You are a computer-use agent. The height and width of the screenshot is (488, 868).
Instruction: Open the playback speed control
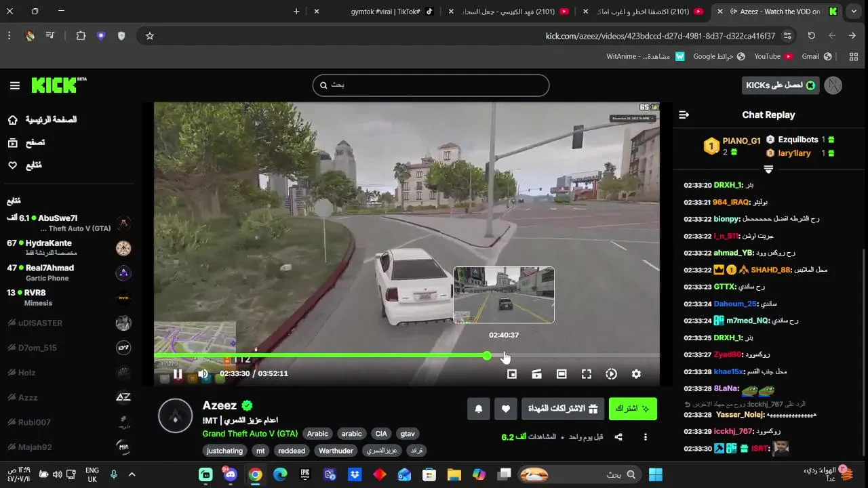click(x=611, y=374)
